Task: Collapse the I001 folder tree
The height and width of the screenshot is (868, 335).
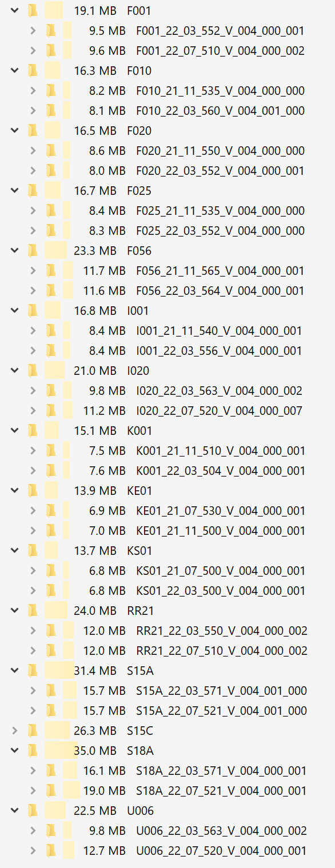Action: tap(14, 310)
